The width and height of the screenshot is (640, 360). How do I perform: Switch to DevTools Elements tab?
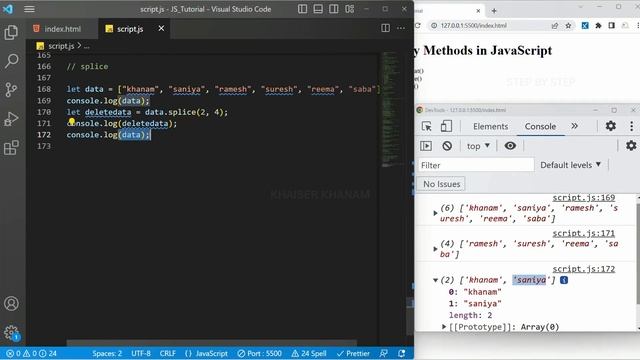click(x=490, y=127)
